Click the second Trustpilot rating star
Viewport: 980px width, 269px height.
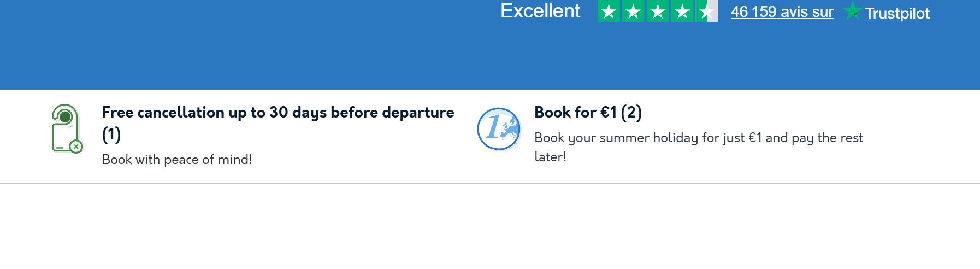[633, 11]
